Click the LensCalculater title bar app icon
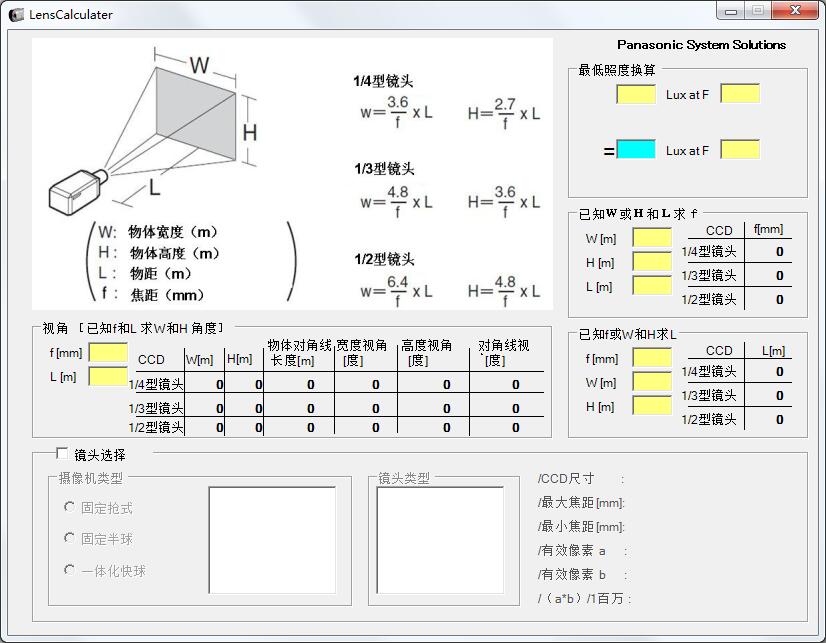This screenshot has height=643, width=826. (16, 14)
